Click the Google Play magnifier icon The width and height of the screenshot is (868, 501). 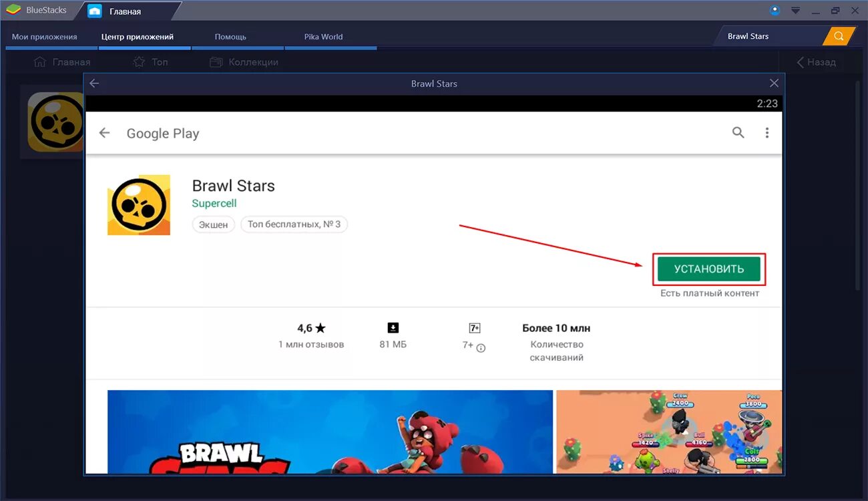click(x=738, y=132)
